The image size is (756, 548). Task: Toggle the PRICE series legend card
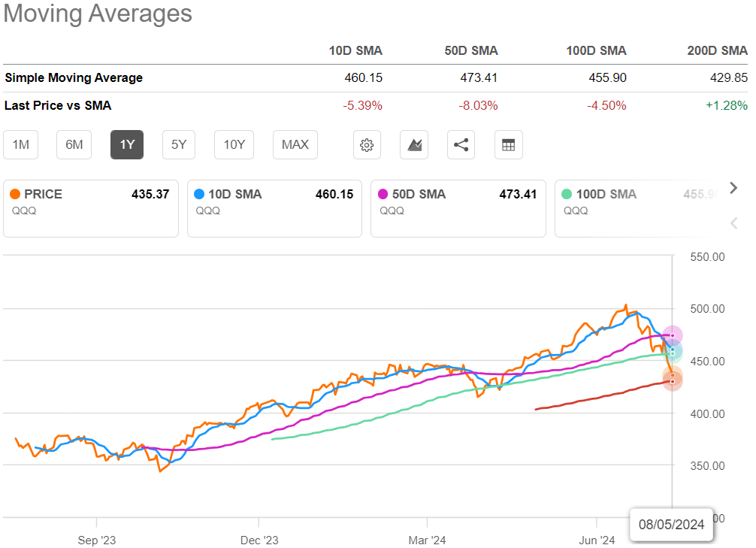pyautogui.click(x=91, y=208)
